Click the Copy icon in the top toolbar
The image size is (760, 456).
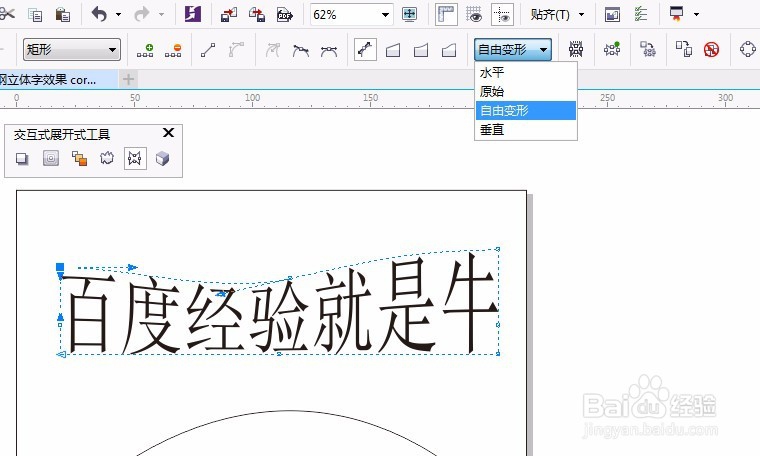pyautogui.click(x=35, y=15)
